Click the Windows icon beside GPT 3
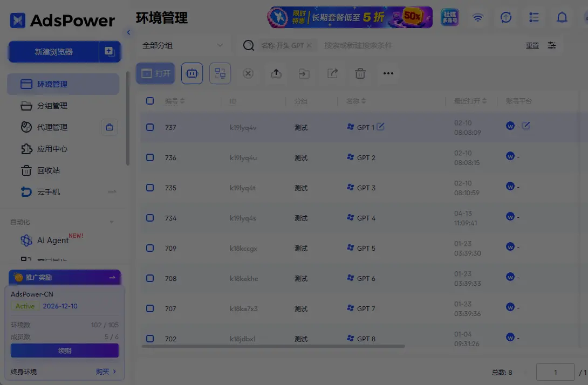The width and height of the screenshot is (588, 385). point(351,187)
